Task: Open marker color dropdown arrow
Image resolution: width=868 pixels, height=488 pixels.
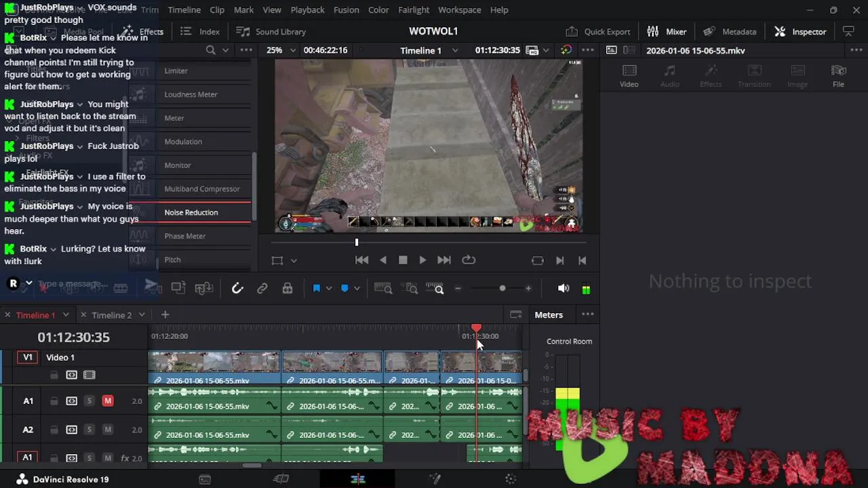Action: pos(357,288)
